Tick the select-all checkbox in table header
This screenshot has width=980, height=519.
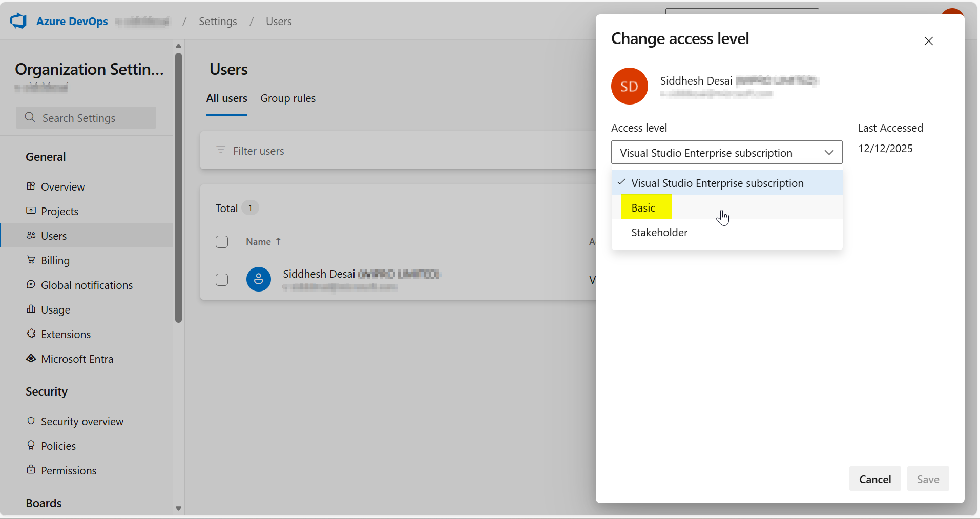[222, 242]
